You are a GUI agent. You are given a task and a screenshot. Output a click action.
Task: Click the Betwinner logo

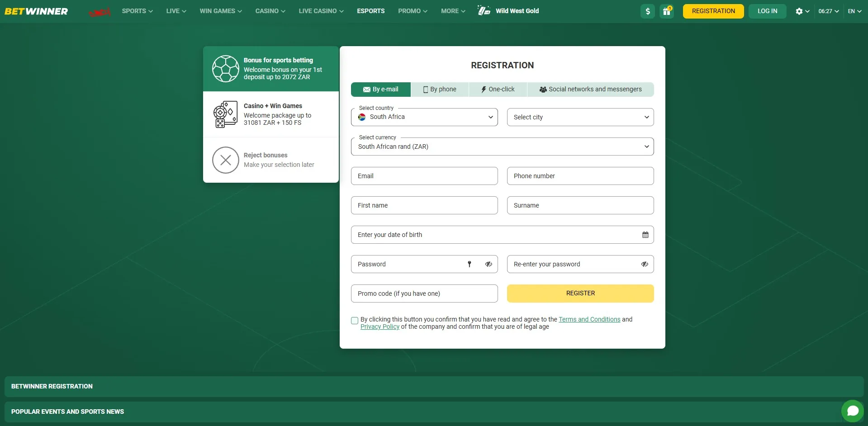pyautogui.click(x=36, y=11)
